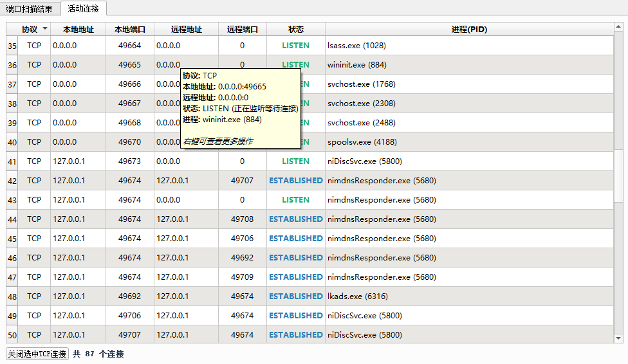Viewport: 628px width, 364px height.
Task: Sort by 本地端口 column header
Action: tap(130, 29)
